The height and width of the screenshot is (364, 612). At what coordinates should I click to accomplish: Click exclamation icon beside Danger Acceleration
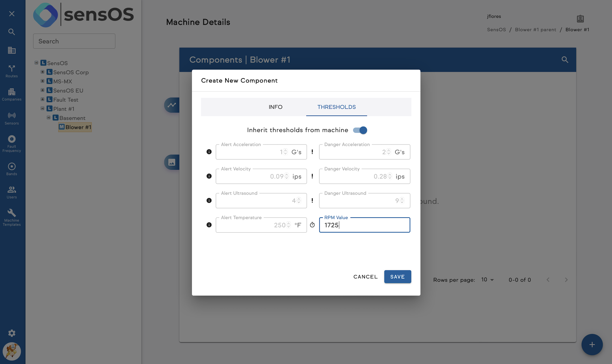(x=312, y=152)
